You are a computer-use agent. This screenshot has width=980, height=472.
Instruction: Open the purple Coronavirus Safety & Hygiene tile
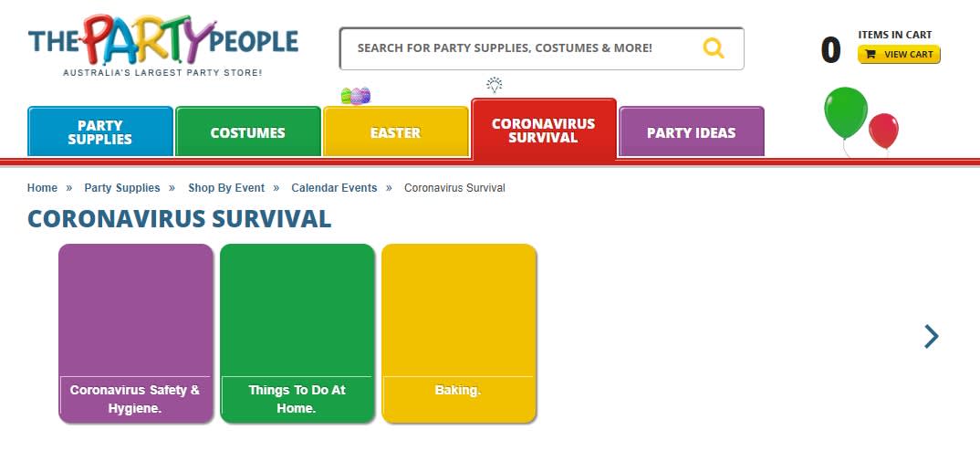pos(135,333)
